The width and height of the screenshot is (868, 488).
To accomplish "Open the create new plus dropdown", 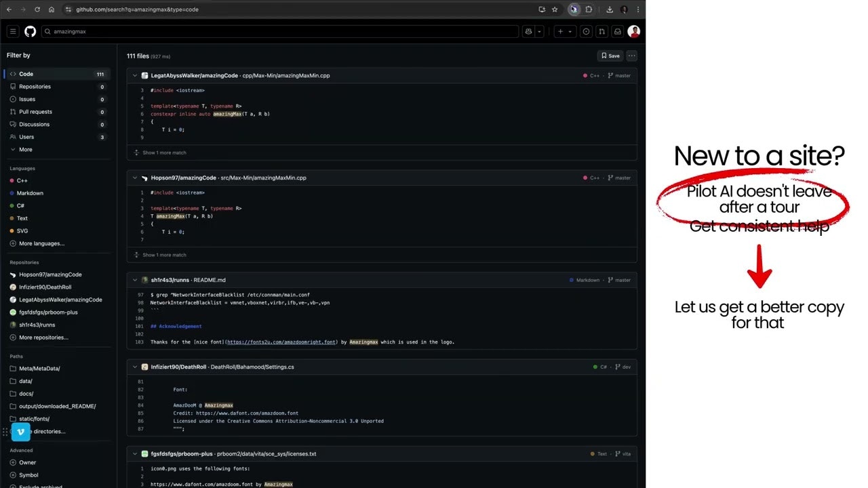I will click(564, 31).
